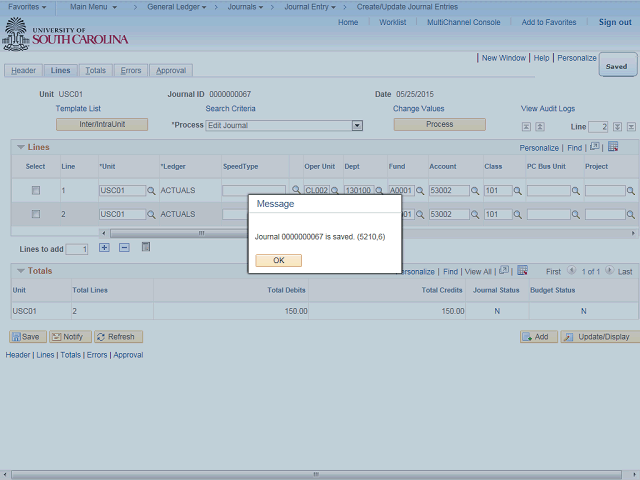Click the Sign out link
640x480 pixels.
coord(615,22)
